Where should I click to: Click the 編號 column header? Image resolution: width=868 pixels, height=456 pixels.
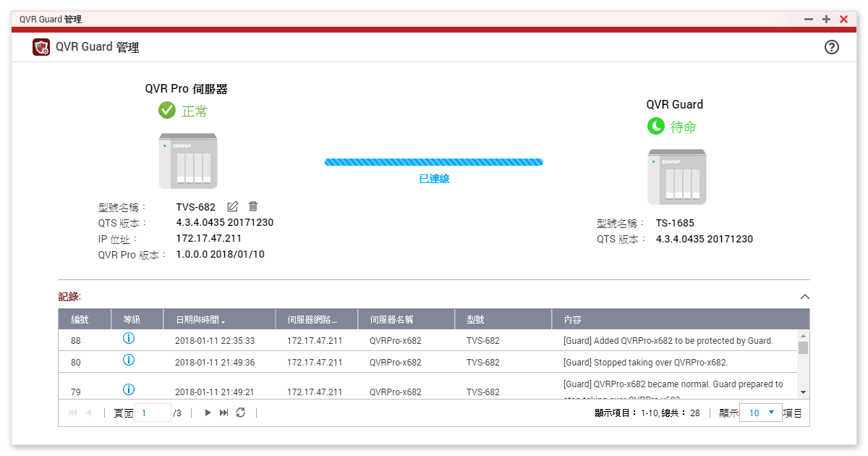coord(80,320)
